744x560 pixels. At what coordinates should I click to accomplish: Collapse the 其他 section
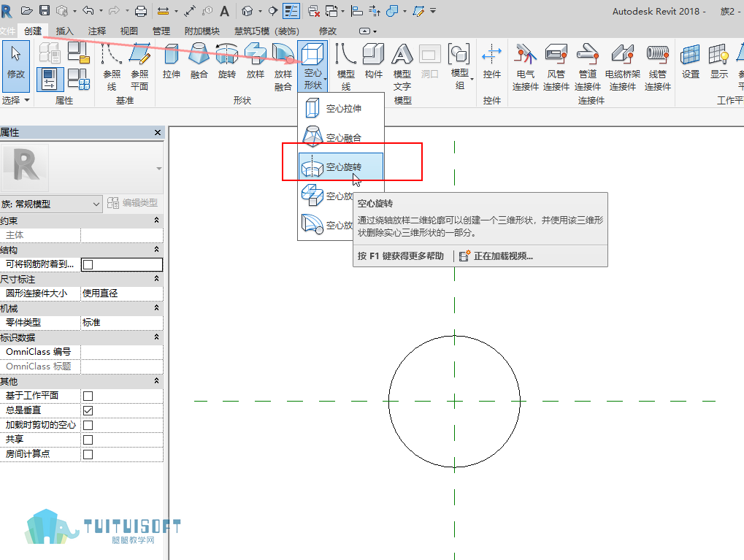click(x=156, y=380)
